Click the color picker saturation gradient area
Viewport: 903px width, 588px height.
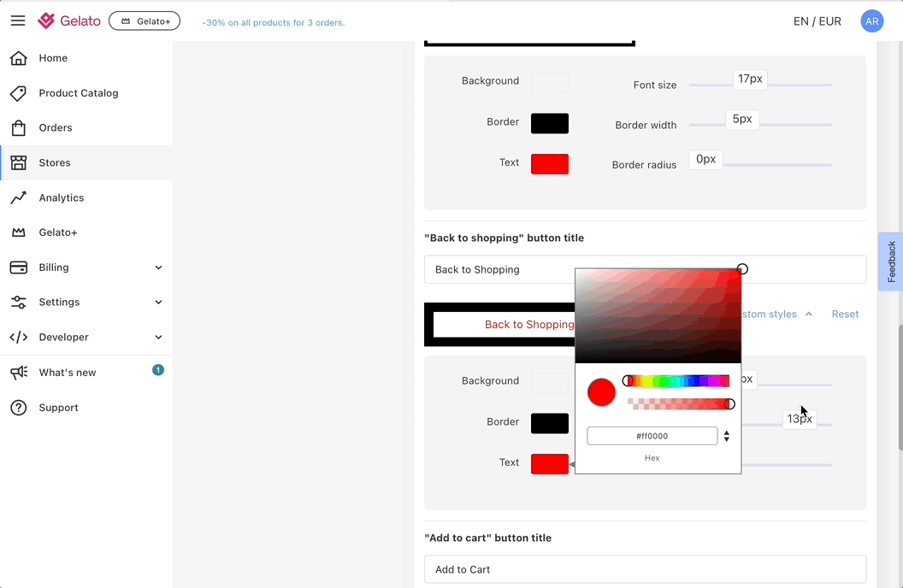click(658, 316)
